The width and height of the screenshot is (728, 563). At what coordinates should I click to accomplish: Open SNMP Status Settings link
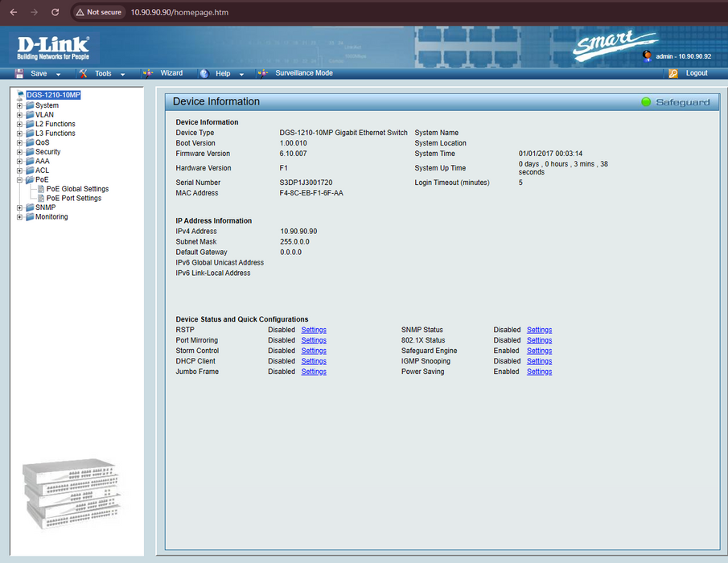click(540, 330)
